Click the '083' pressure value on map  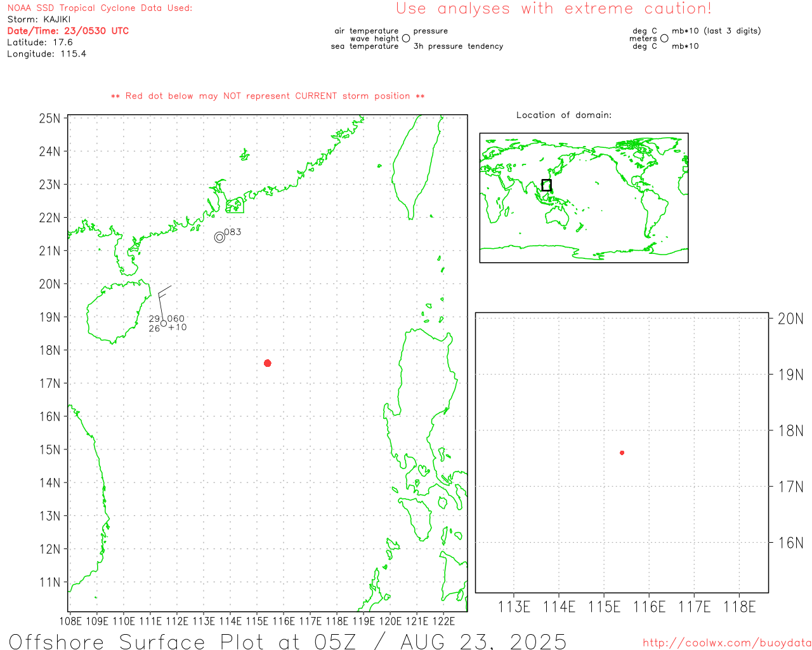point(233,232)
